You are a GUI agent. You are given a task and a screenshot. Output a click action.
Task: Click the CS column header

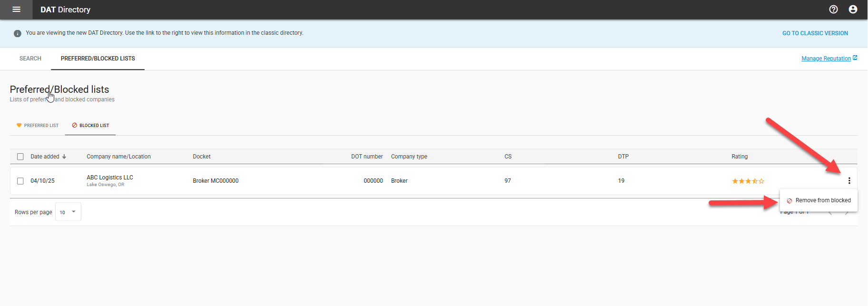coord(508,157)
